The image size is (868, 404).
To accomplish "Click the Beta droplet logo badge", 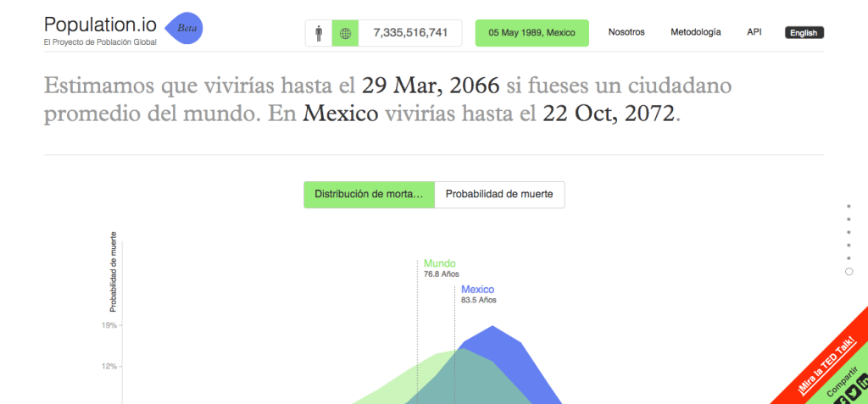I will 184,28.
